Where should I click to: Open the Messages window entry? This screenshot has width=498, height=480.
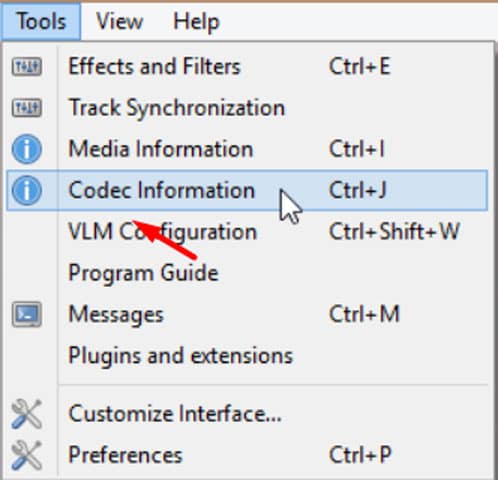[x=247, y=314]
